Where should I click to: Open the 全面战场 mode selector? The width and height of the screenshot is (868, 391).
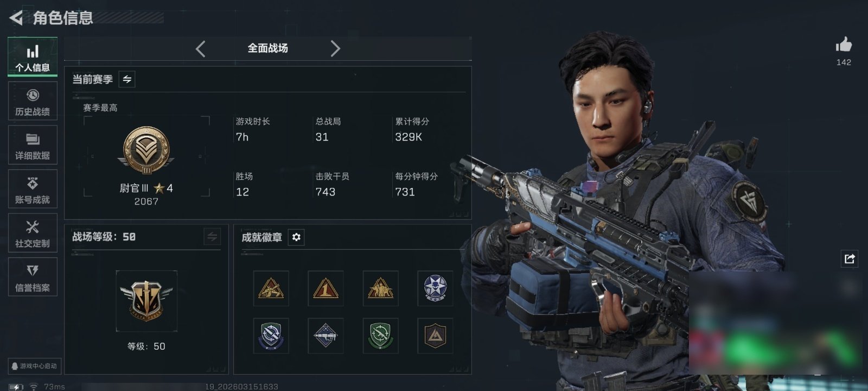tap(268, 48)
